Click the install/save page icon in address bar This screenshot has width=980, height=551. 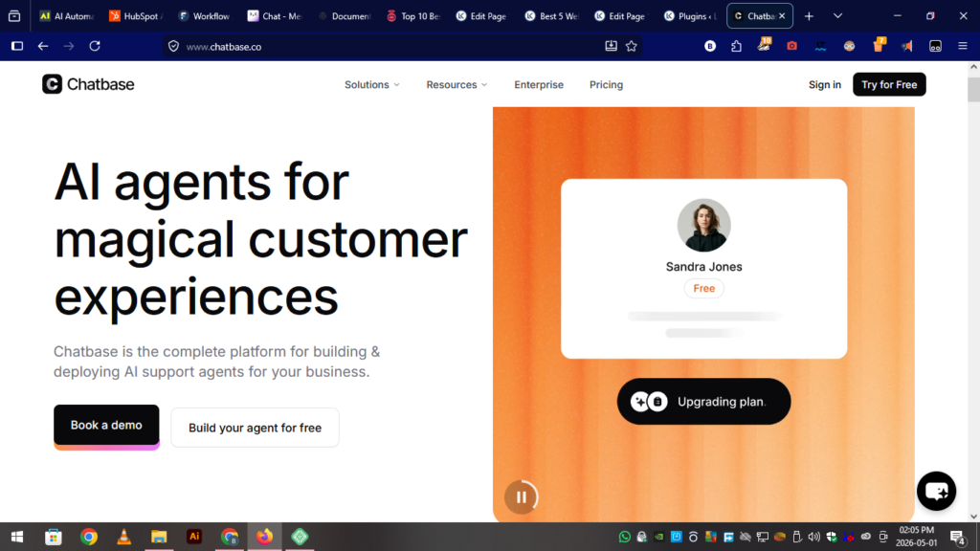[612, 46]
